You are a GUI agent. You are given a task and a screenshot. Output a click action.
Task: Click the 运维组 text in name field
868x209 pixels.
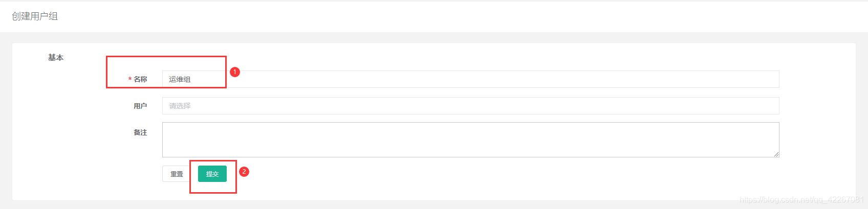(180, 79)
